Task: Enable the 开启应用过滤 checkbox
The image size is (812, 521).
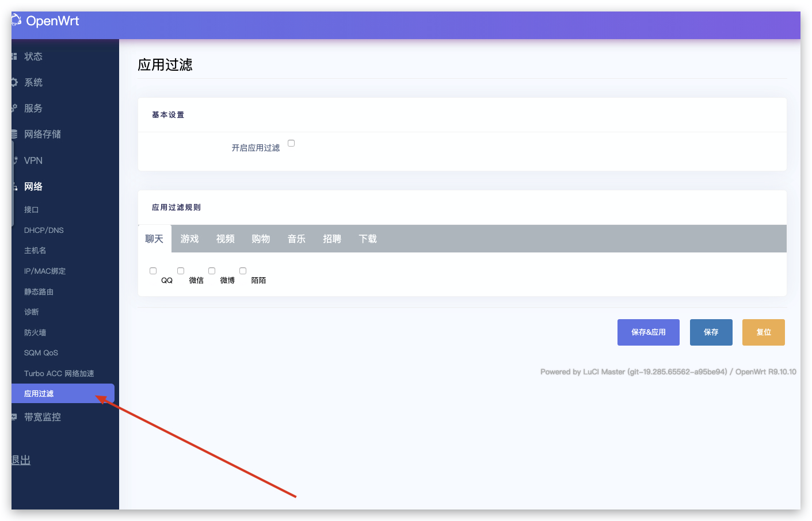Action: (291, 143)
